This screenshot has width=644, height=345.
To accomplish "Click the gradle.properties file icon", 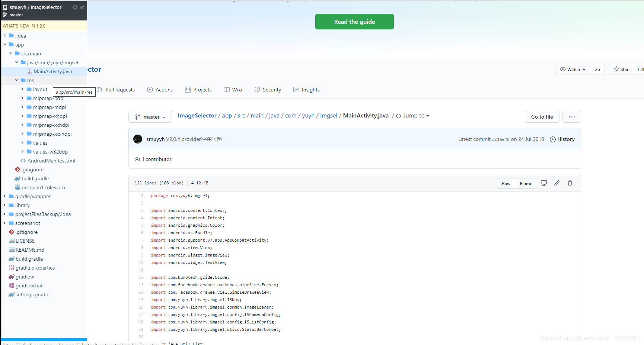I will click(x=12, y=268).
